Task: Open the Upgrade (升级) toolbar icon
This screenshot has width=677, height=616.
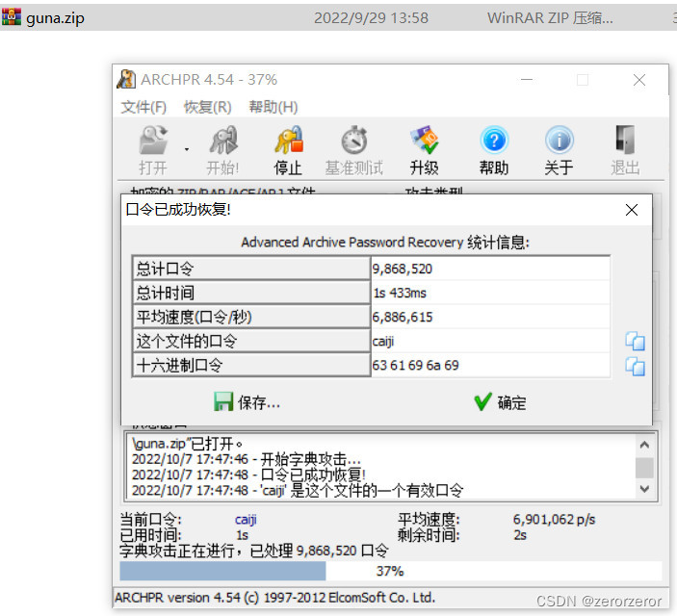Action: click(x=424, y=149)
